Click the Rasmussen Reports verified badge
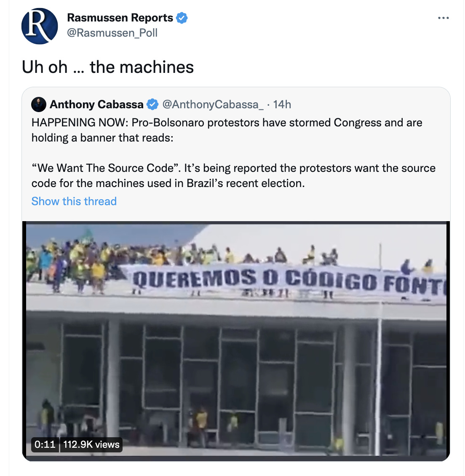 click(182, 18)
